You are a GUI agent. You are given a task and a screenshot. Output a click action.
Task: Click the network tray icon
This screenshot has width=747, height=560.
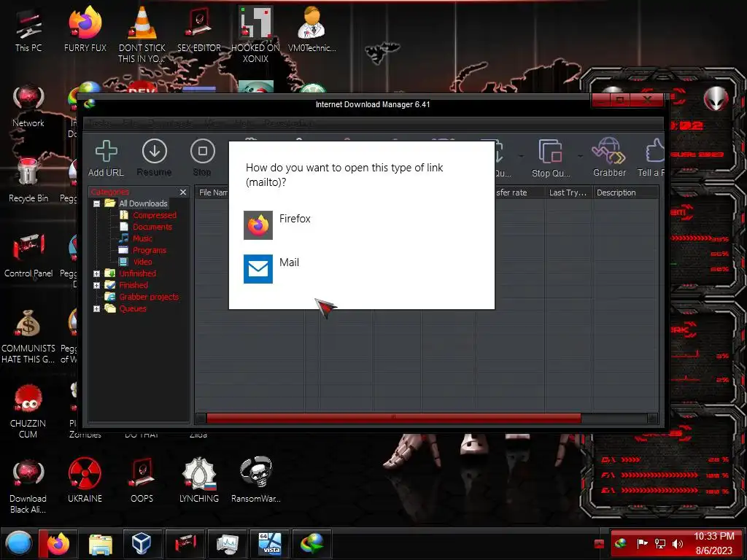pyautogui.click(x=659, y=543)
